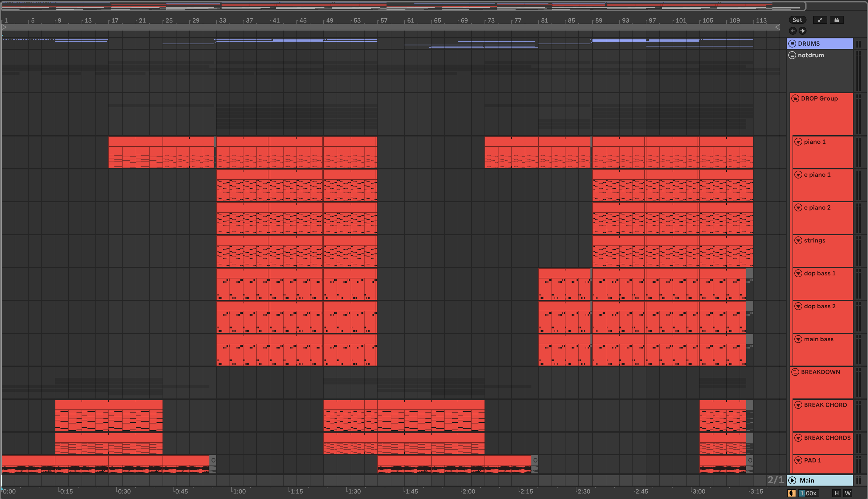Screen dimensions: 868x499
Task: Click the DRUMS track level meter
Action: pos(858,44)
